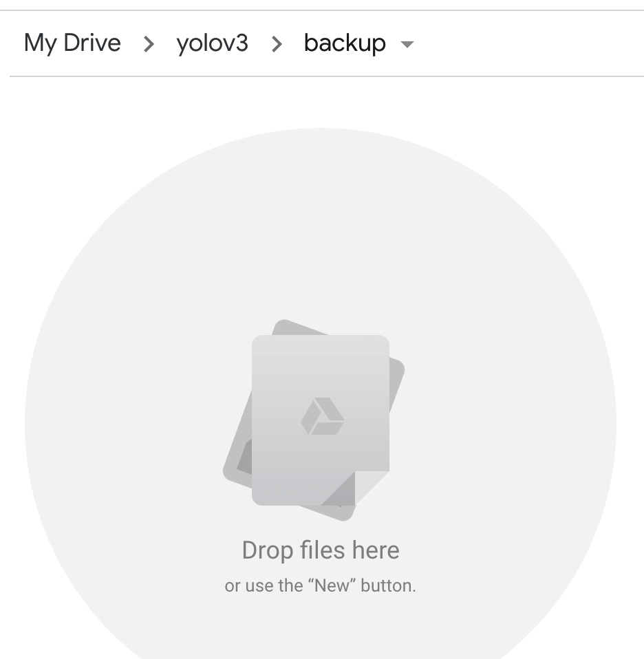Go to My Drive in breadcrumb
The width and height of the screenshot is (644, 659).
[x=72, y=43]
